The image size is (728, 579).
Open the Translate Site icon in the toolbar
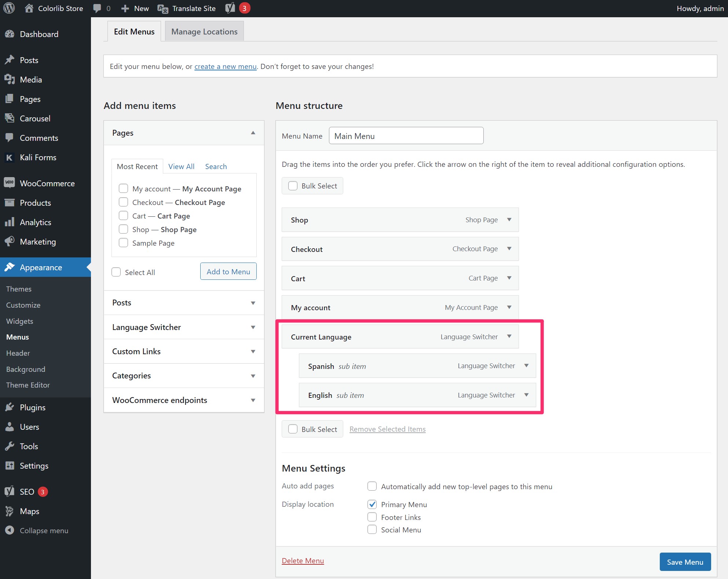pos(162,8)
